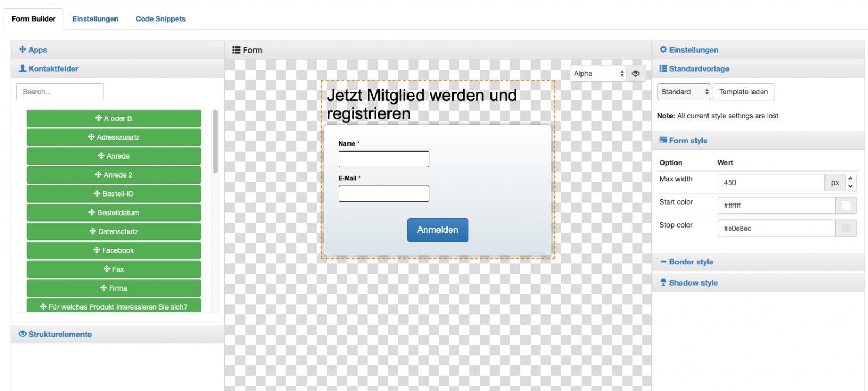Viewport: 868px width, 391px height.
Task: Click the Strukturelemente eye icon
Action: click(22, 334)
